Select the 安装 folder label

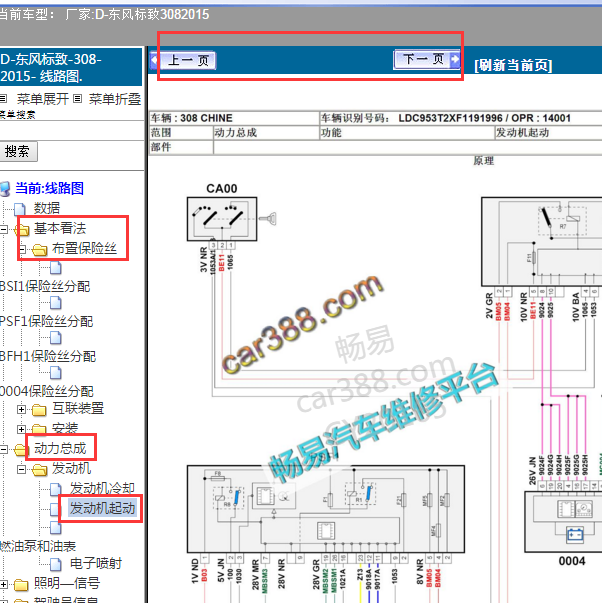pos(65,428)
